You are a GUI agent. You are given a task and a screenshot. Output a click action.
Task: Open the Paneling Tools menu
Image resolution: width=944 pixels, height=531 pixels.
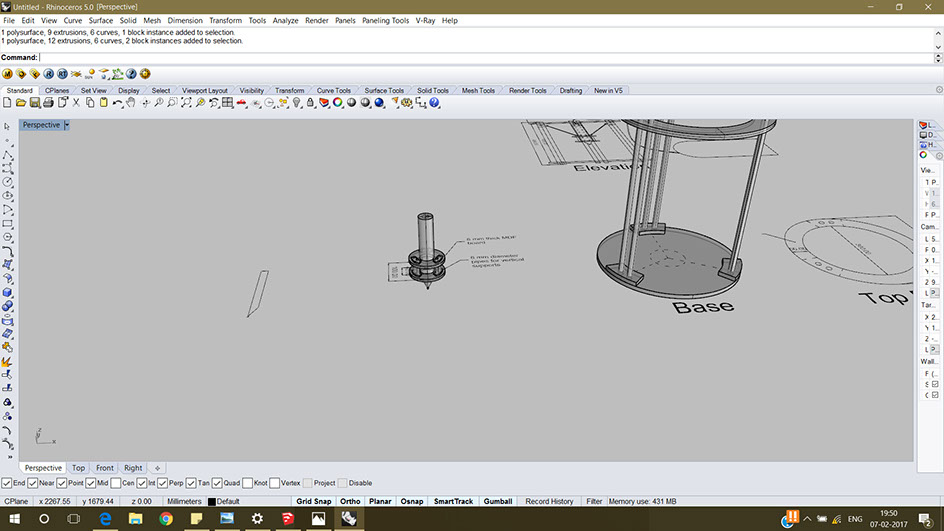pyautogui.click(x=385, y=20)
